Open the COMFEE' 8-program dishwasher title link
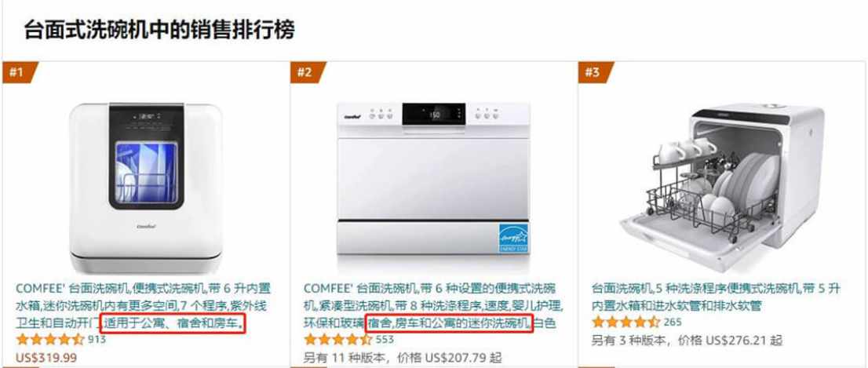The image size is (868, 368). tap(433, 305)
